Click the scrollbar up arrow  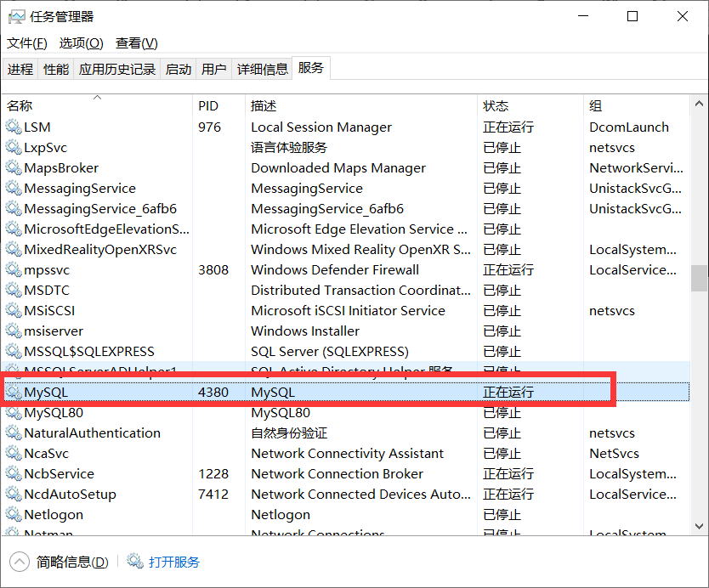(699, 104)
